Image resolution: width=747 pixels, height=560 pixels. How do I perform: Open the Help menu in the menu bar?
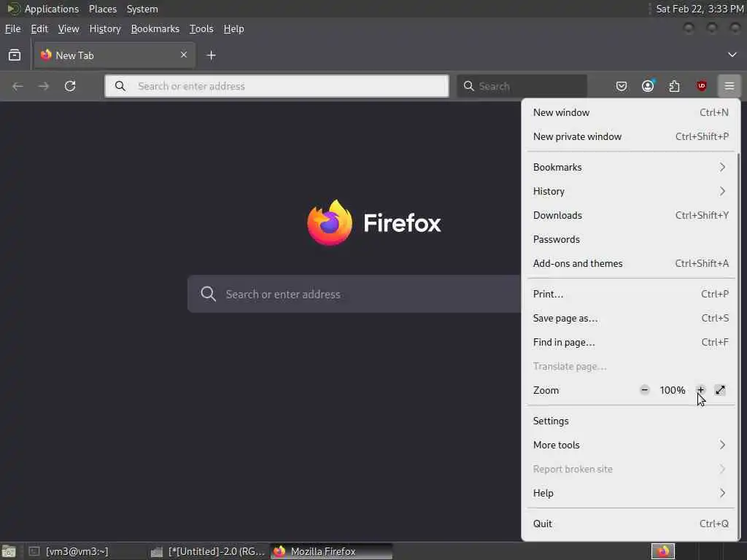[x=234, y=29]
